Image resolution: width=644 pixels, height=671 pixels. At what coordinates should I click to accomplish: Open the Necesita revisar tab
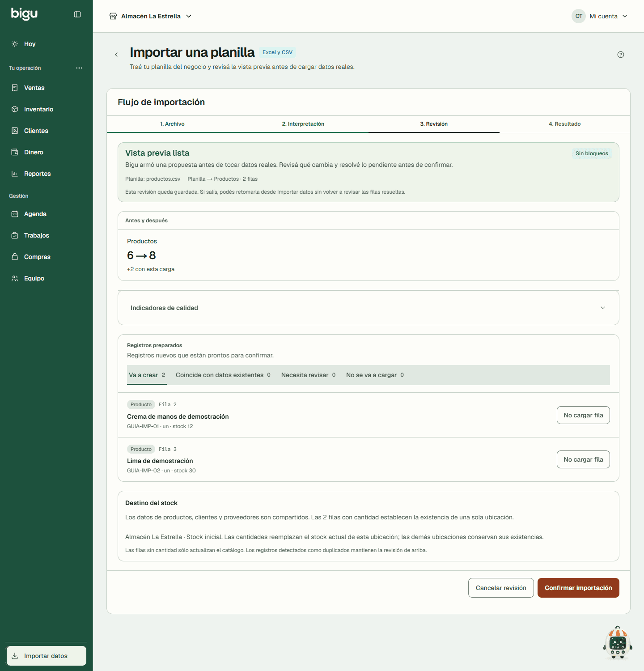(x=309, y=375)
